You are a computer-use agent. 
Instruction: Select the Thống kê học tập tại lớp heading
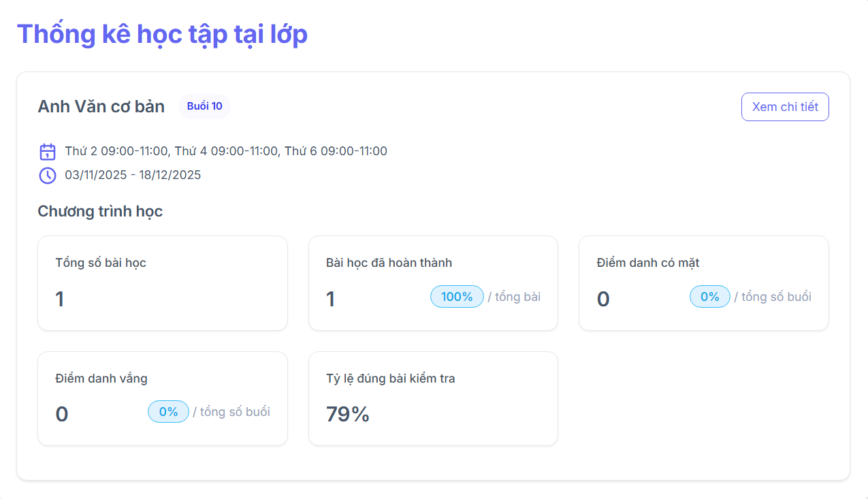coord(163,34)
